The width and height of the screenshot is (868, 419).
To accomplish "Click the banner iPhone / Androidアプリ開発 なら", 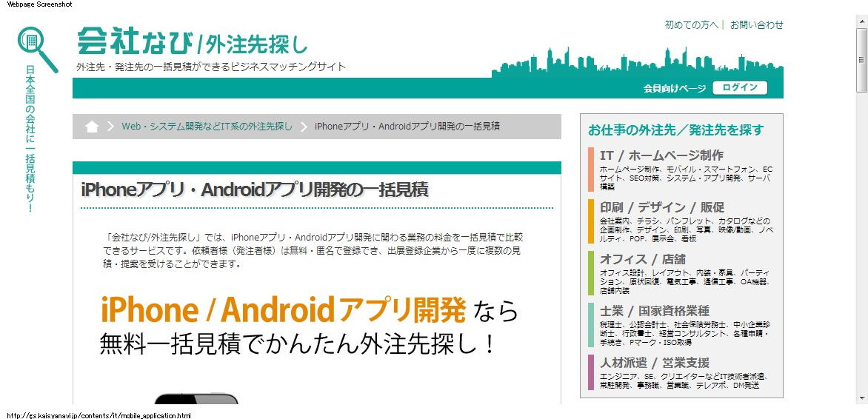I will click(x=310, y=311).
